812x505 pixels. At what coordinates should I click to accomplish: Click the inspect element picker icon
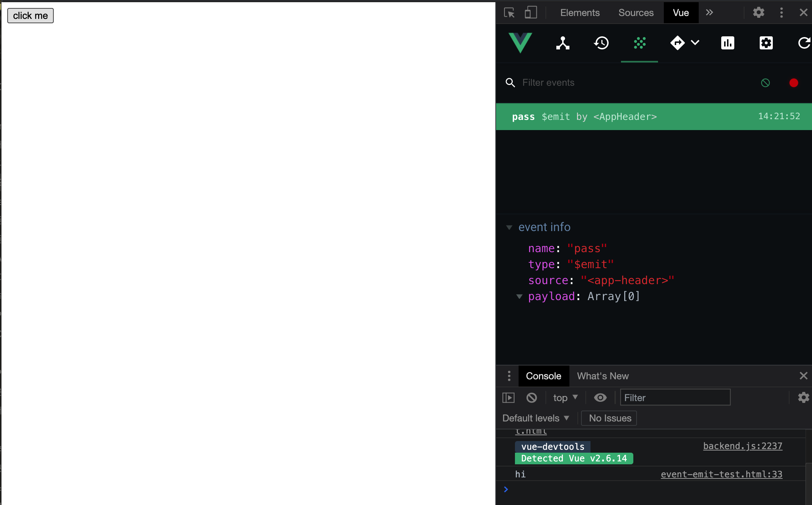(509, 13)
